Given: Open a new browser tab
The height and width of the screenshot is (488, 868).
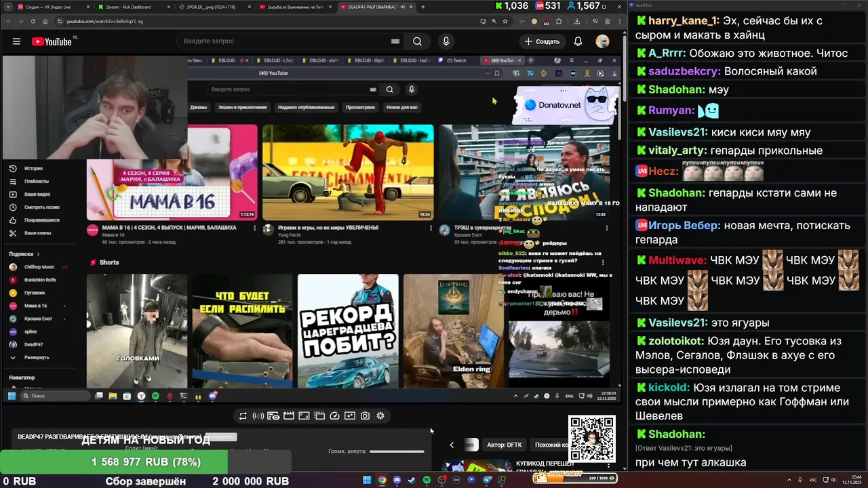Looking at the screenshot, I should (x=423, y=7).
